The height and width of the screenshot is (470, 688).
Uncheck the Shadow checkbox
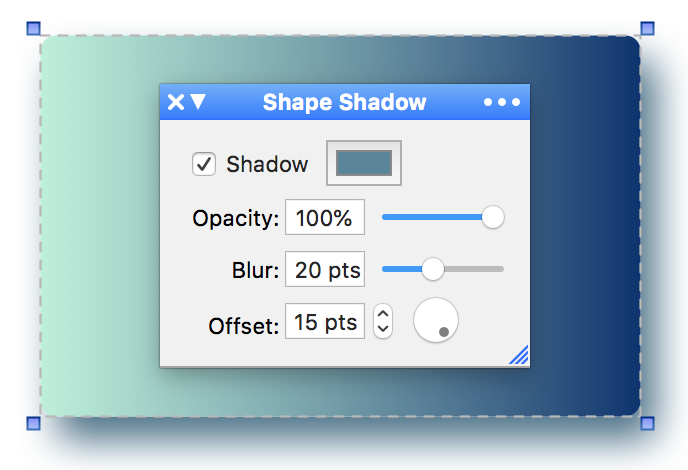pyautogui.click(x=204, y=164)
